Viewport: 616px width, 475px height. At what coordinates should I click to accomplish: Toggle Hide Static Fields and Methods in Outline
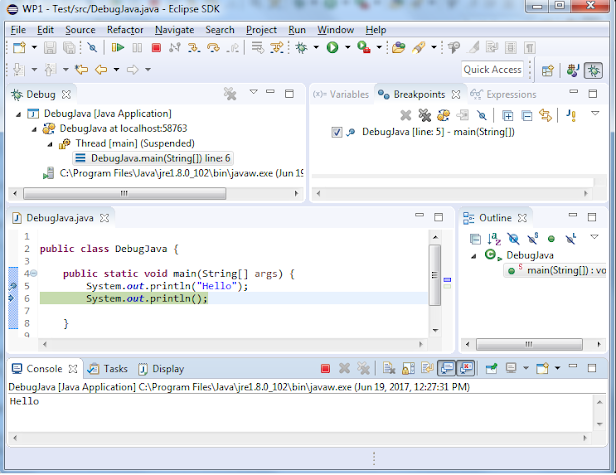(532, 238)
